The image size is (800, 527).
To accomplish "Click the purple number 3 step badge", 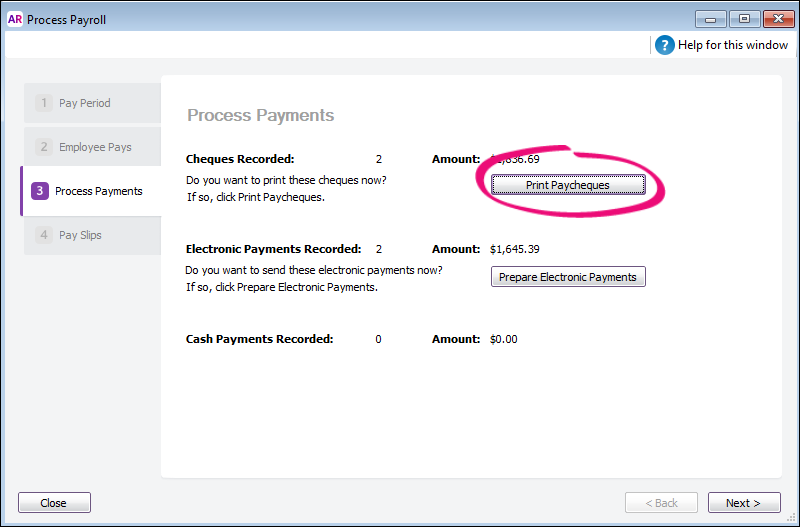I will pyautogui.click(x=40, y=191).
